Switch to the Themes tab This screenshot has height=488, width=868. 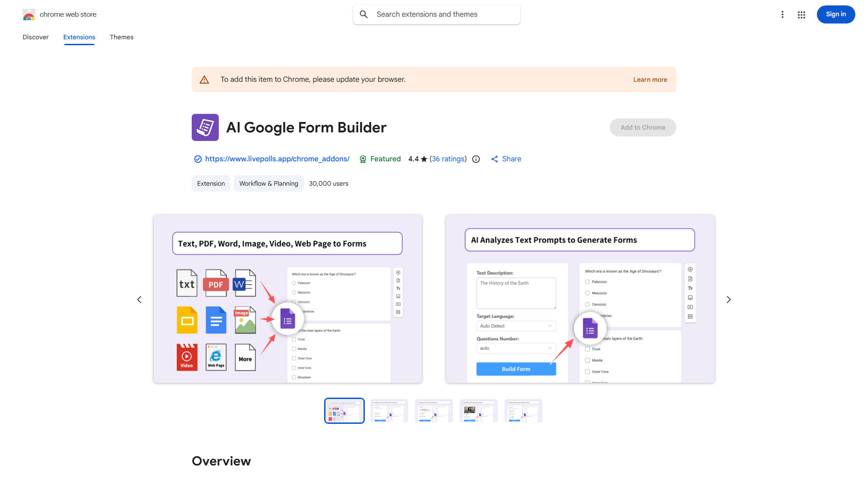[x=121, y=37]
